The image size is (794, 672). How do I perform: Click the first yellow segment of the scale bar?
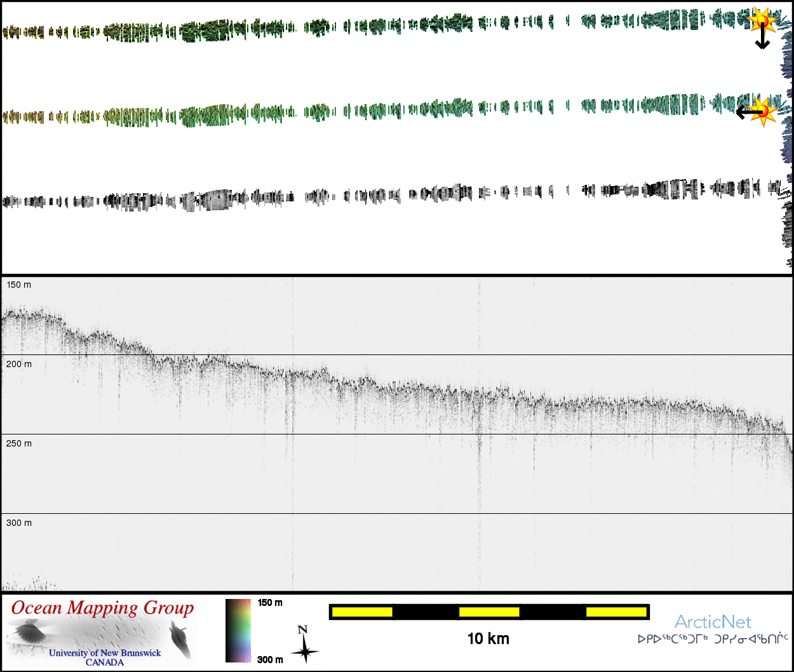click(362, 612)
